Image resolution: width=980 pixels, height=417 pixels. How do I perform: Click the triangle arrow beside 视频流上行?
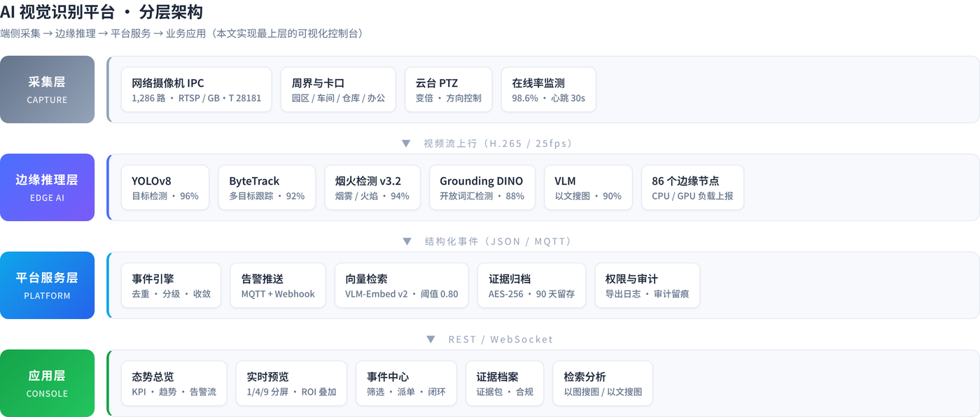tap(406, 143)
